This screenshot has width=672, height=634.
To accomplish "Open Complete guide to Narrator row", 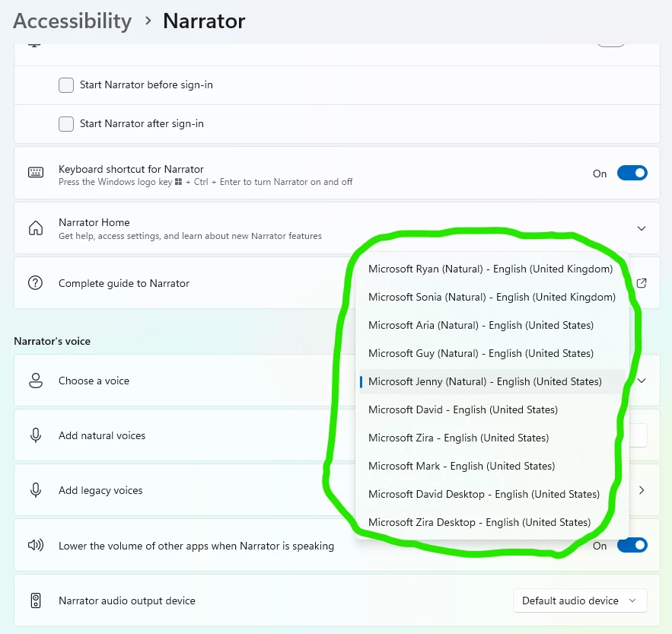I will (337, 283).
